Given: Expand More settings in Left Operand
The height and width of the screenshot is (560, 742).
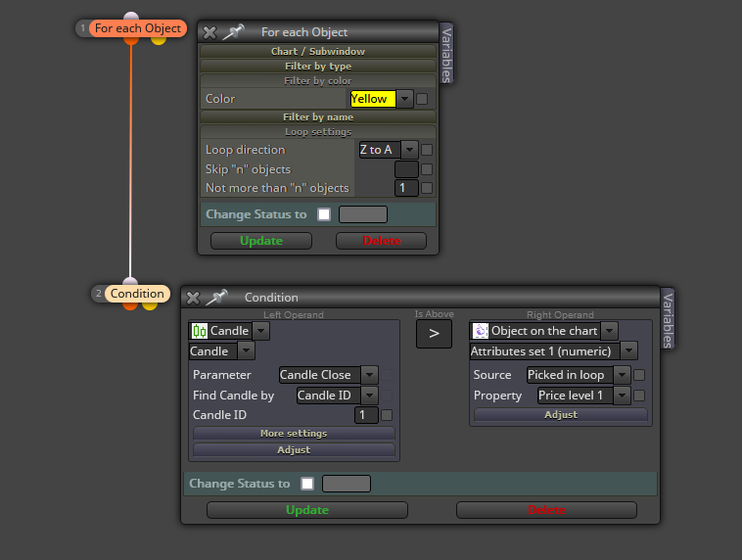Looking at the screenshot, I should (x=294, y=433).
